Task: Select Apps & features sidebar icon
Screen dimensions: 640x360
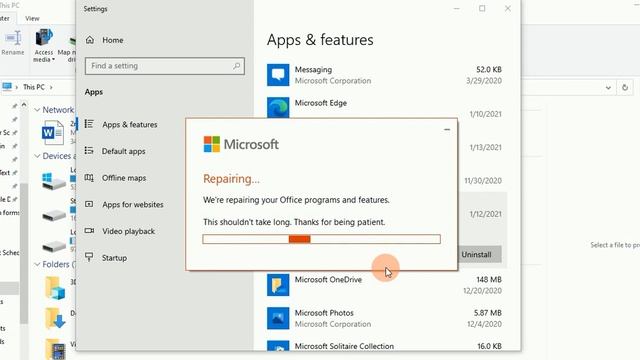Action: (x=89, y=124)
